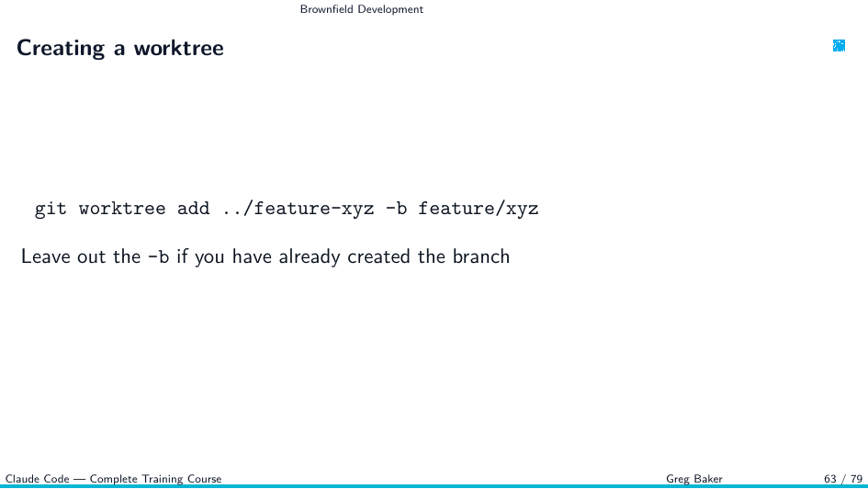The image size is (868, 489).
Task: Click the blue icon at top right
Action: point(839,45)
